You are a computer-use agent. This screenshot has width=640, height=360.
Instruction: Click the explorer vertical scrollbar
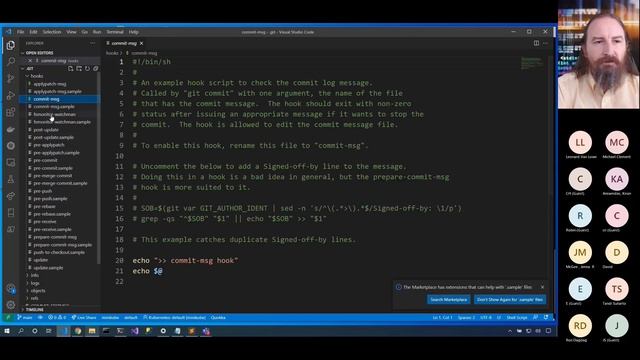tap(99, 167)
